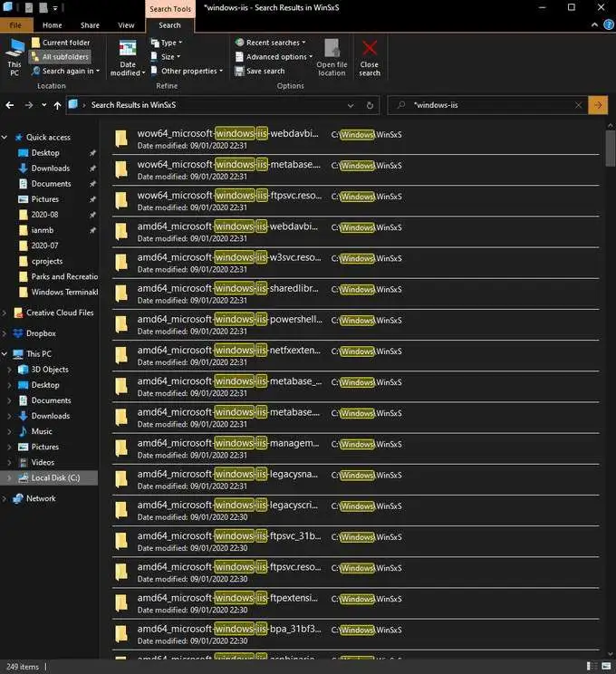Select Current folder search scope

click(61, 43)
